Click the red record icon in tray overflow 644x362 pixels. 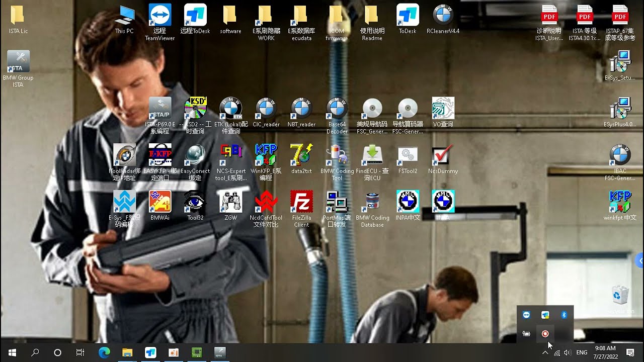coord(545,333)
